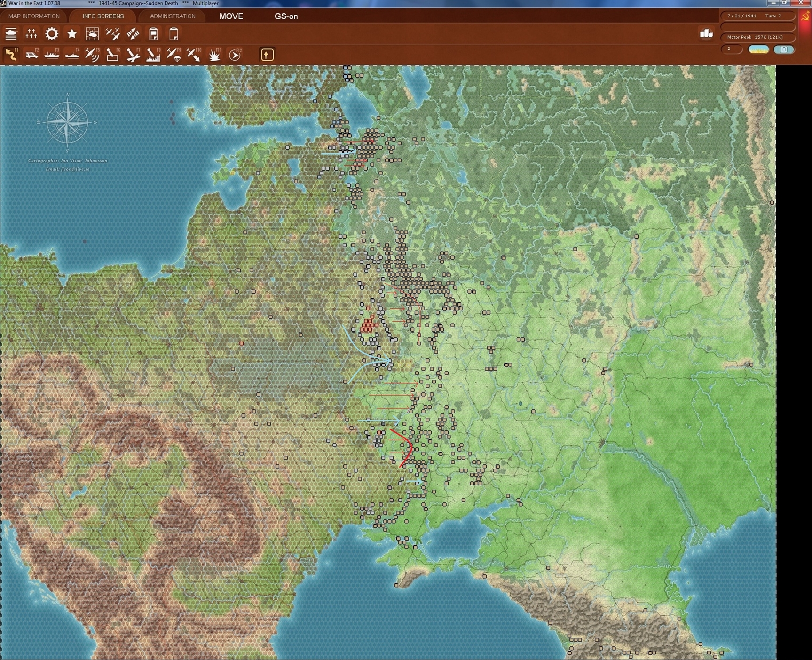
Task: Click the F12 end turn arrow icon
Action: click(x=235, y=55)
